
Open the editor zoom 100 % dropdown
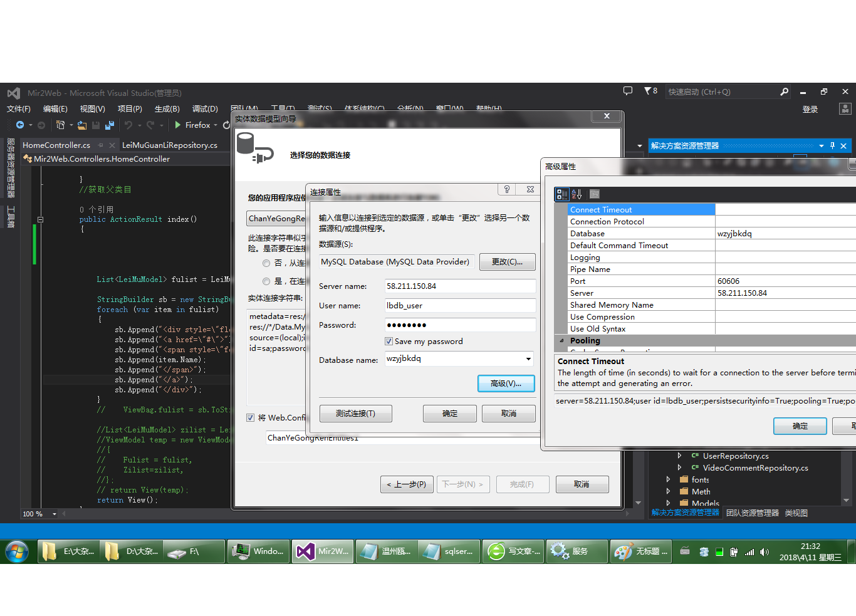[x=55, y=514]
